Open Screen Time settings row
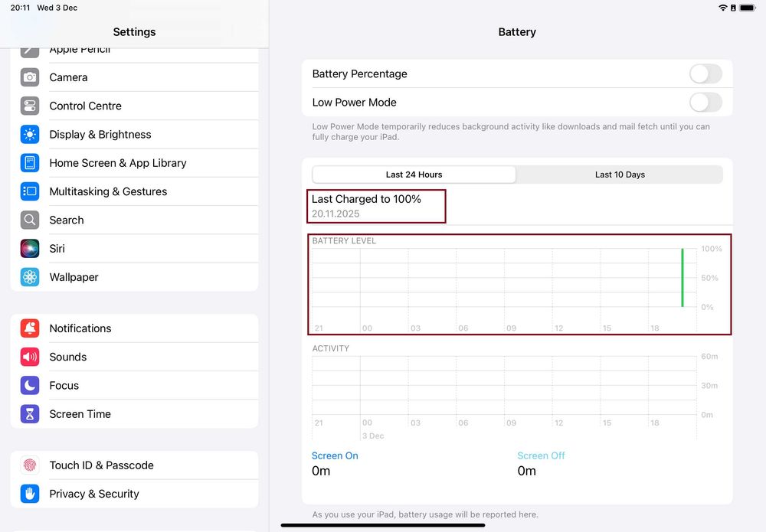766x532 pixels. coord(134,414)
